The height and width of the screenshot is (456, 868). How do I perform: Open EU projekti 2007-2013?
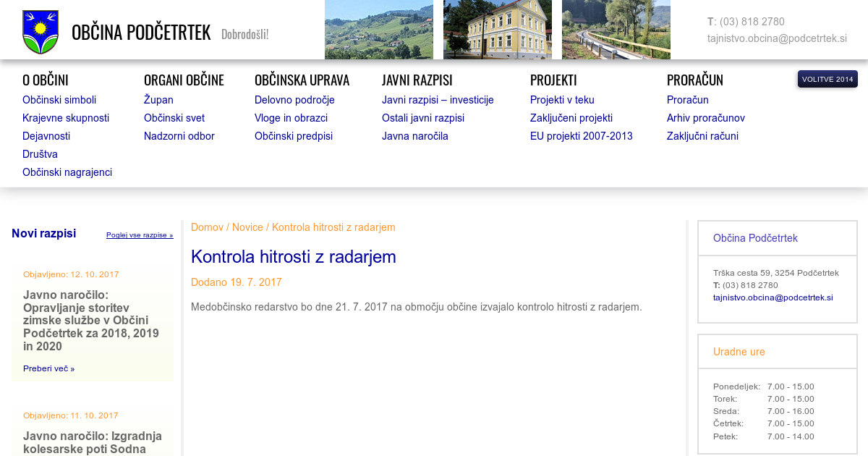(581, 136)
